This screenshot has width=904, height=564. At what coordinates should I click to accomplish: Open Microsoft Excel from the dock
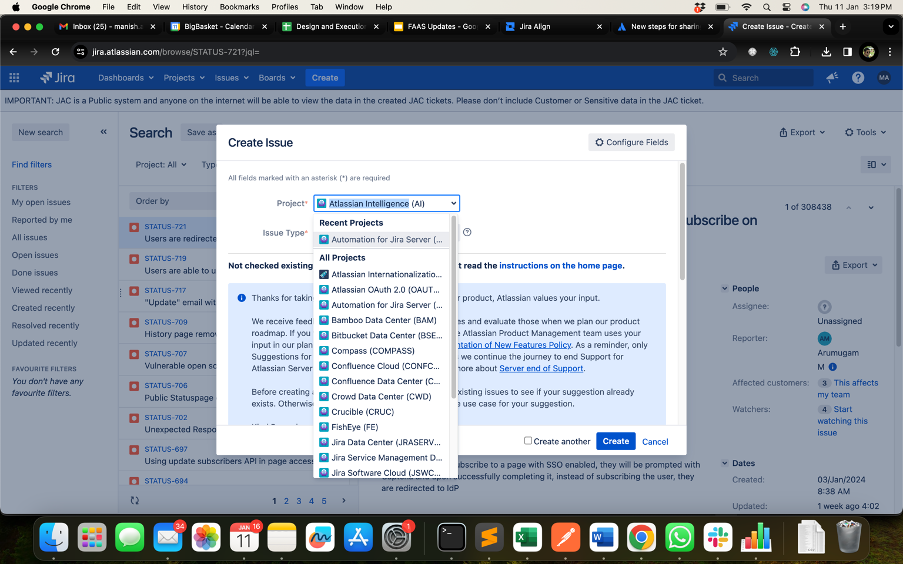(x=528, y=537)
